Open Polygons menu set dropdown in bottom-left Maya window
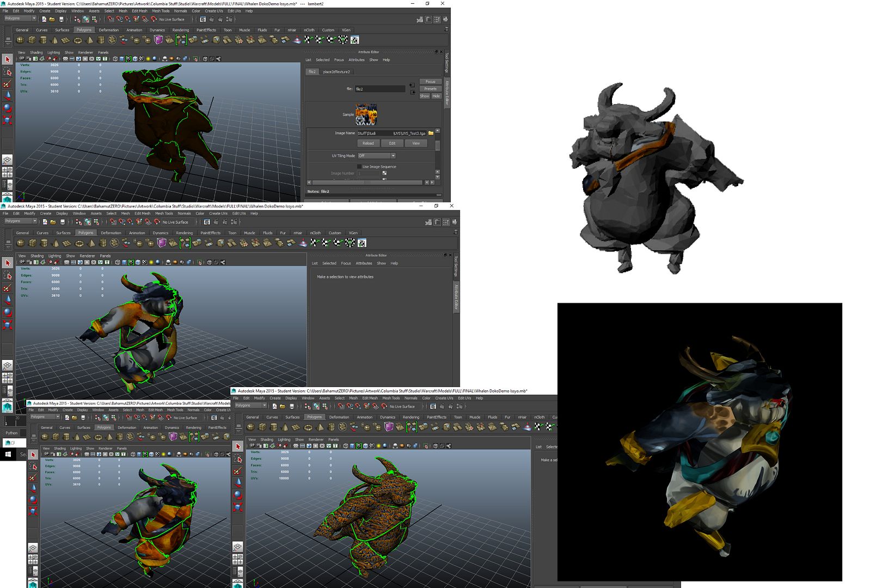Screen dimensions: 882x588 tap(45, 417)
